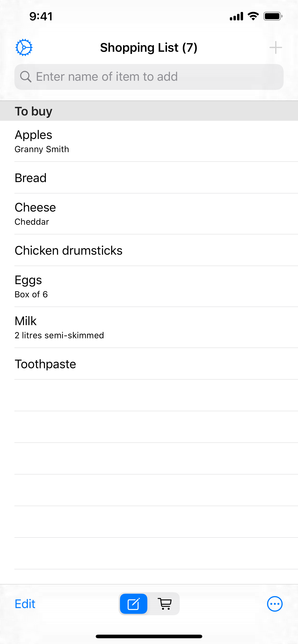Tap the Wi-Fi status icon
298x644 pixels.
(253, 16)
